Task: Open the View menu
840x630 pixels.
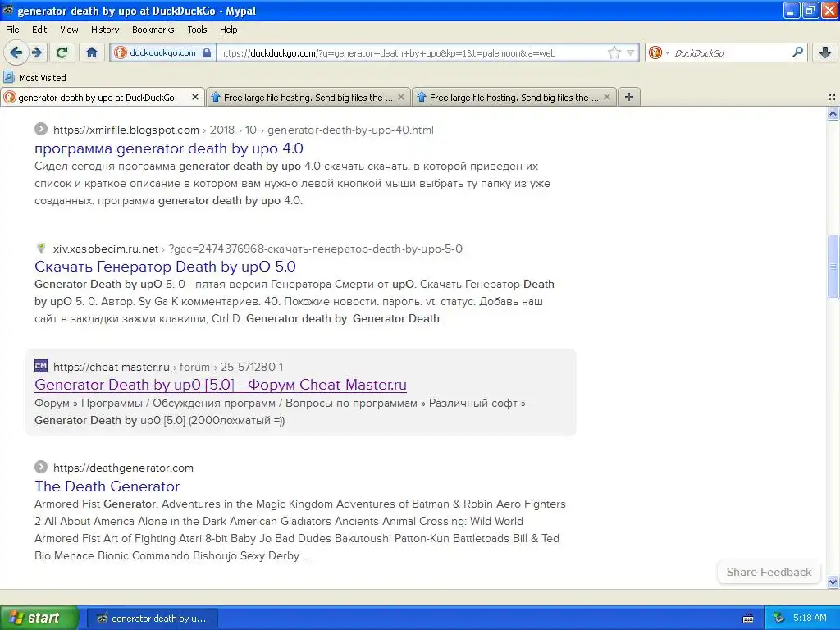Action: [69, 30]
